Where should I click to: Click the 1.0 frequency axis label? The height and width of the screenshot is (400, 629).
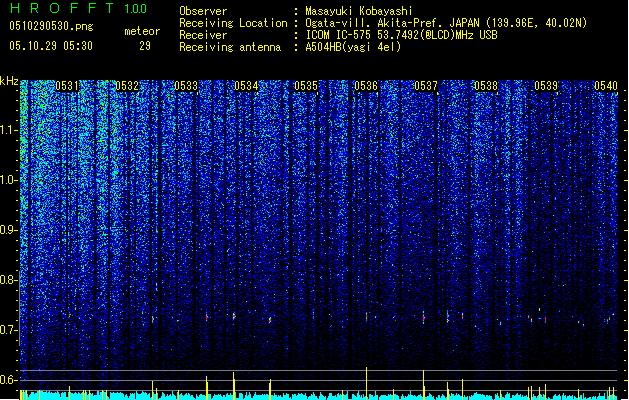click(8, 180)
